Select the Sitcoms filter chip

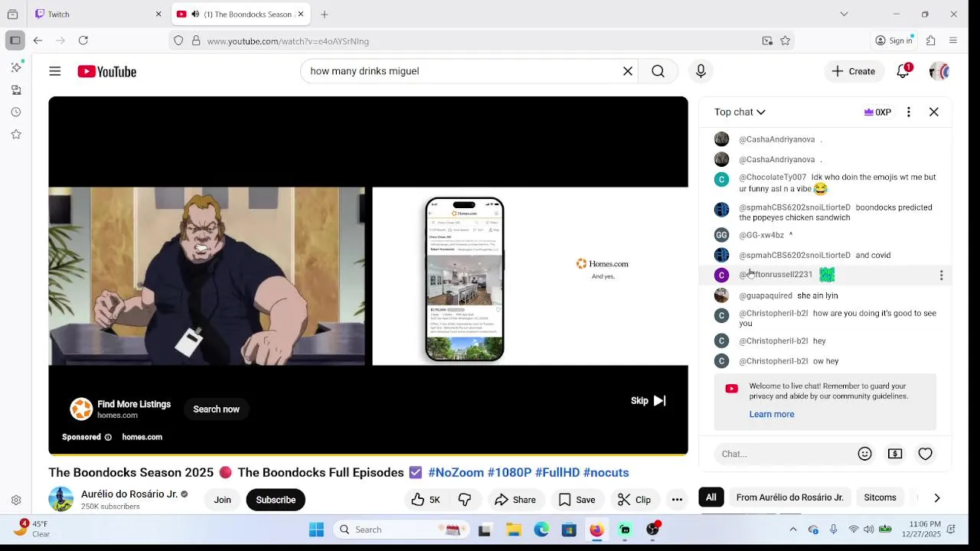coord(880,497)
